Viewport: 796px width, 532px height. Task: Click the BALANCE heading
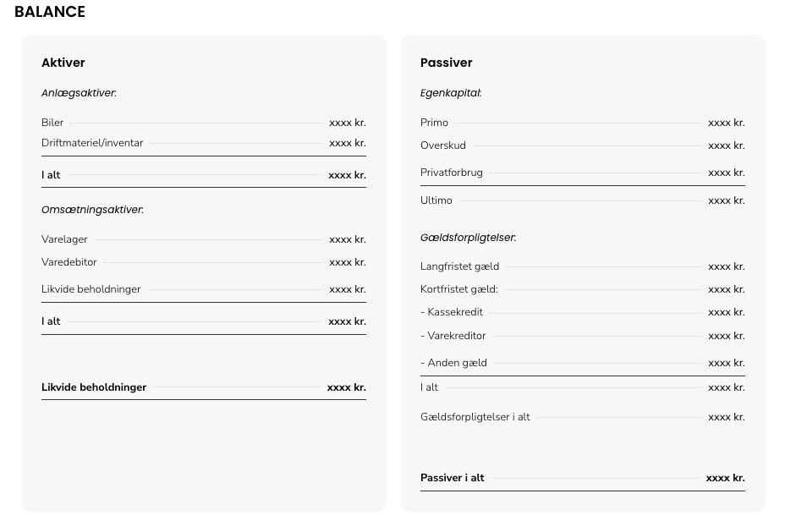click(50, 12)
